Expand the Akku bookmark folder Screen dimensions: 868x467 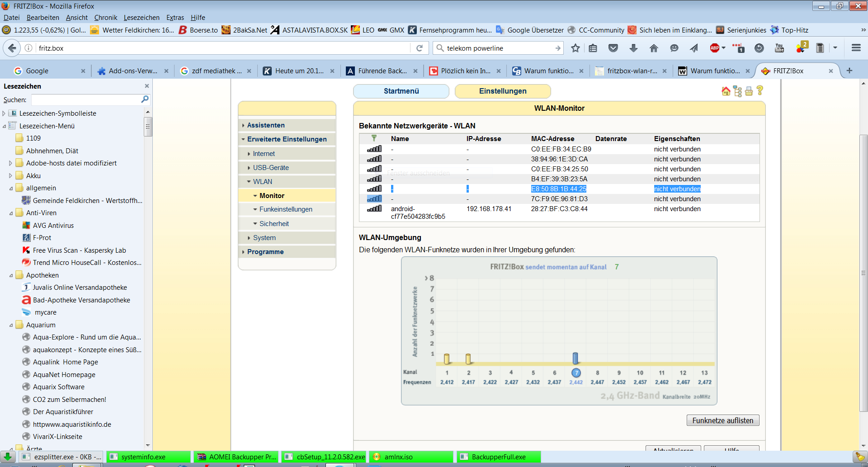click(11, 176)
